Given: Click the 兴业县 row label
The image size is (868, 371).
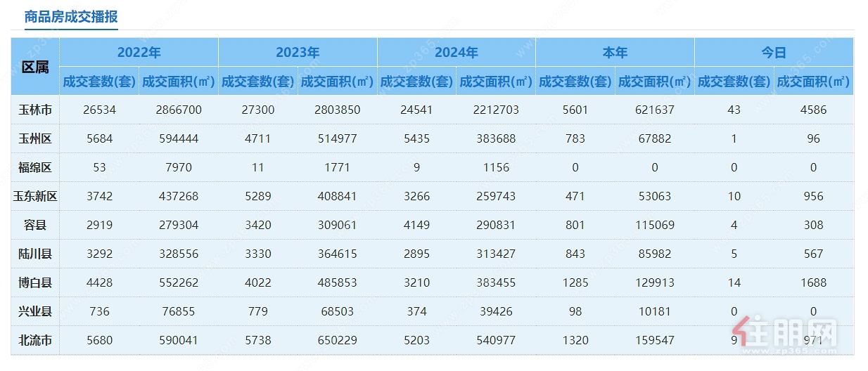Looking at the screenshot, I should coord(35,311).
